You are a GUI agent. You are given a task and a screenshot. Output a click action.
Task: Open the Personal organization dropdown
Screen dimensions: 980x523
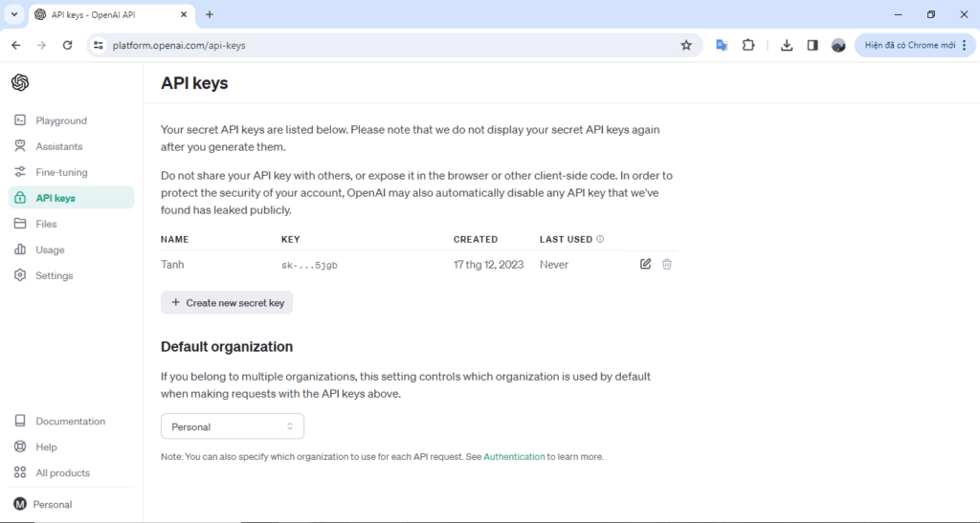233,426
